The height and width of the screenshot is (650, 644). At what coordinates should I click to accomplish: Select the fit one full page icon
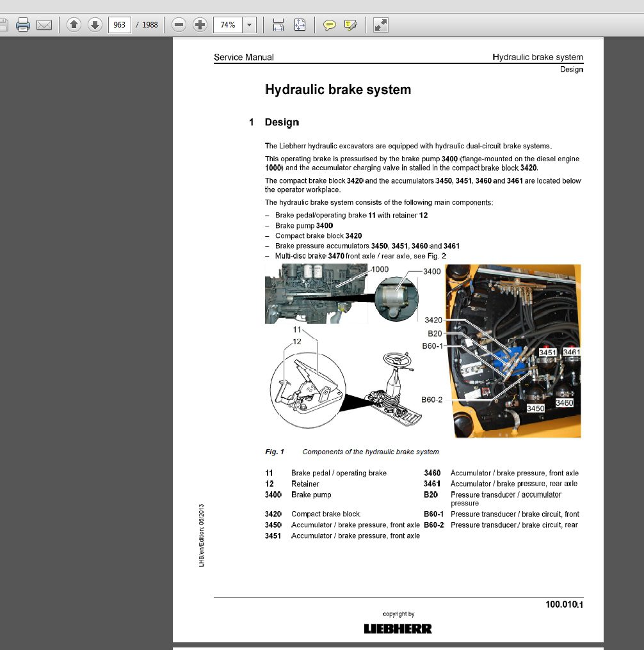coord(300,25)
